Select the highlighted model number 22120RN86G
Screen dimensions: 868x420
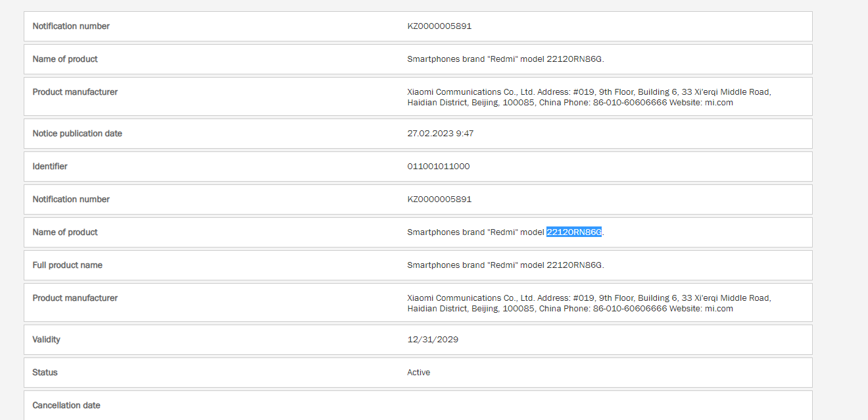(x=573, y=232)
